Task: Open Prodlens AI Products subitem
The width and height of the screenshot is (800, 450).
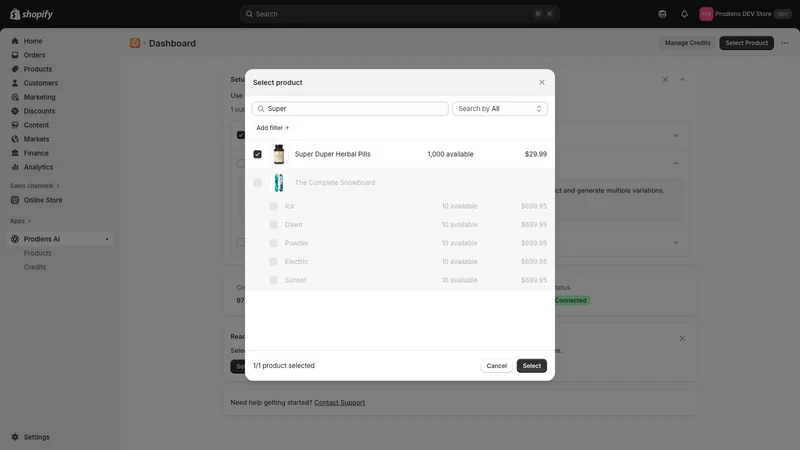Action: [x=37, y=253]
